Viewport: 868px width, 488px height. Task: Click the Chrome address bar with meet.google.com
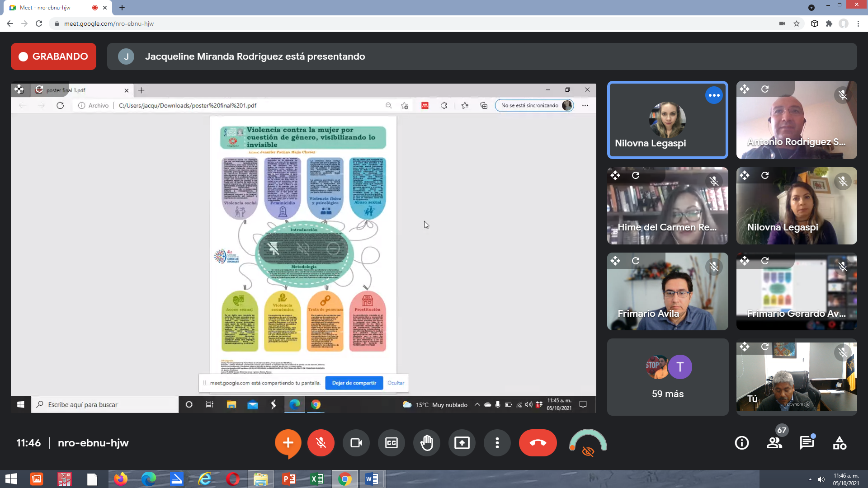(411, 23)
